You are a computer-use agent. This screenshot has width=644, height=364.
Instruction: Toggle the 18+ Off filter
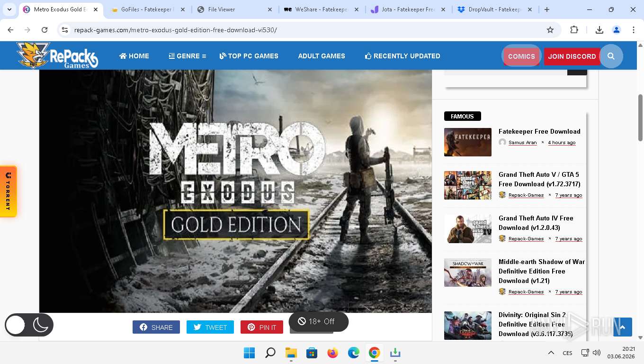(319, 321)
